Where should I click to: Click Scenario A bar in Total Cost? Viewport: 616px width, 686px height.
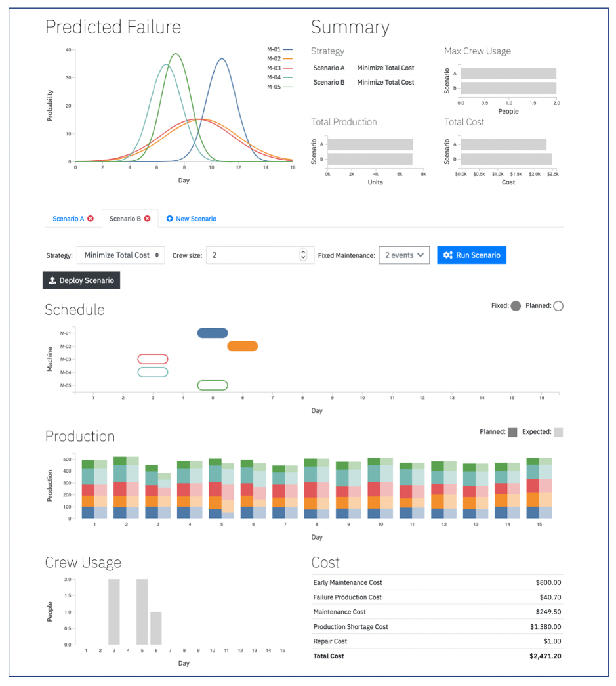(x=504, y=144)
